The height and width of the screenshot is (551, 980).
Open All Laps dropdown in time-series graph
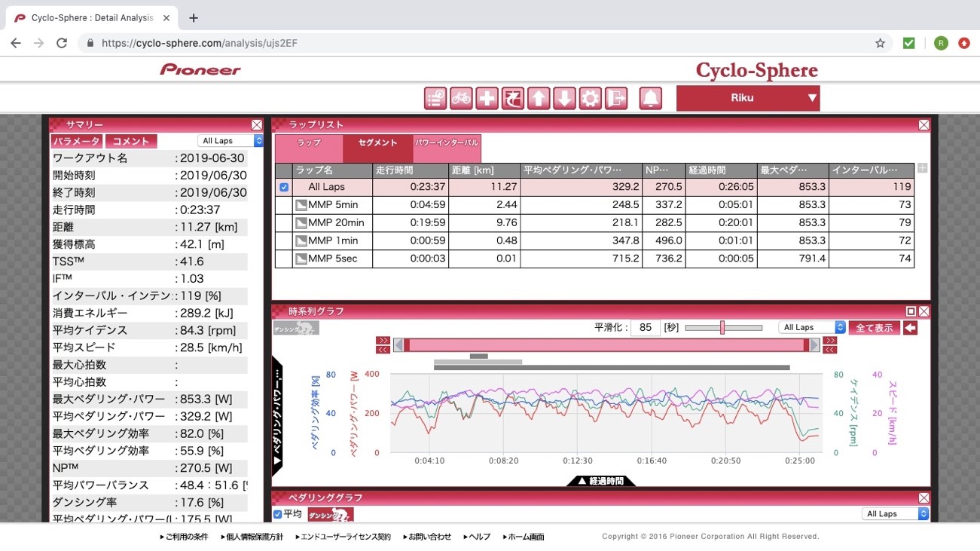click(x=811, y=328)
